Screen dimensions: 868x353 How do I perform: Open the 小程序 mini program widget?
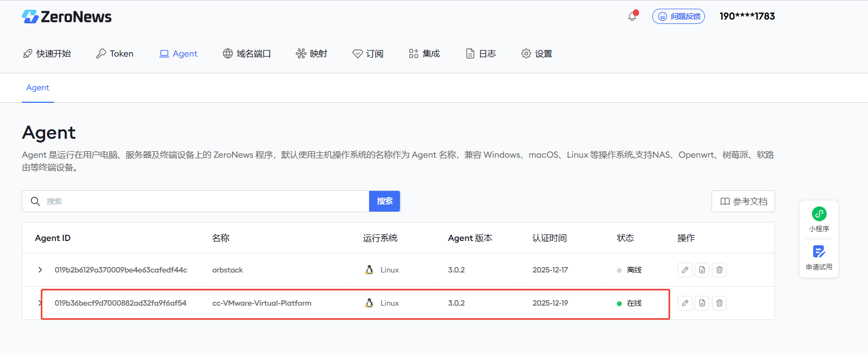pos(819,219)
